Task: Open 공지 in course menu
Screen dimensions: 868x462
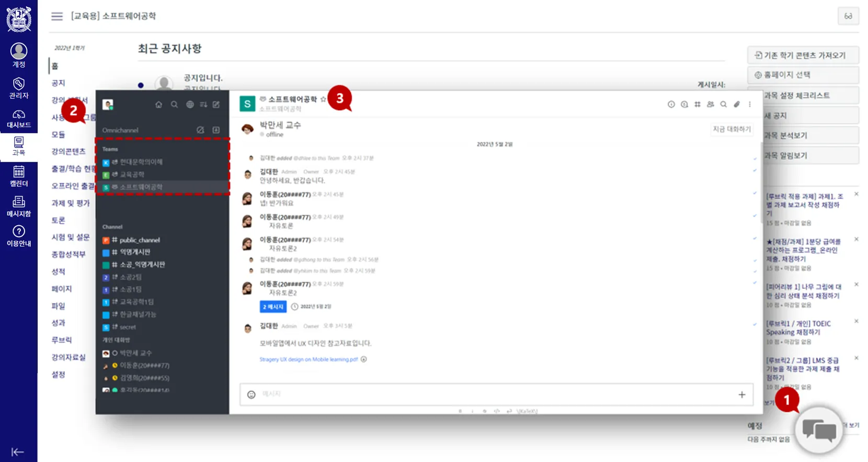Action: 58,83
